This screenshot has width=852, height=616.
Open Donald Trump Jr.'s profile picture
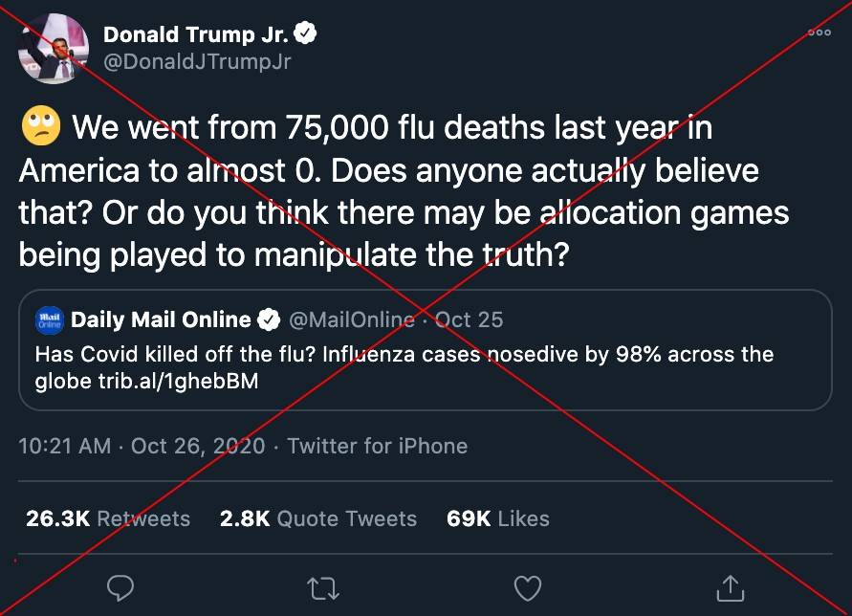[x=53, y=48]
